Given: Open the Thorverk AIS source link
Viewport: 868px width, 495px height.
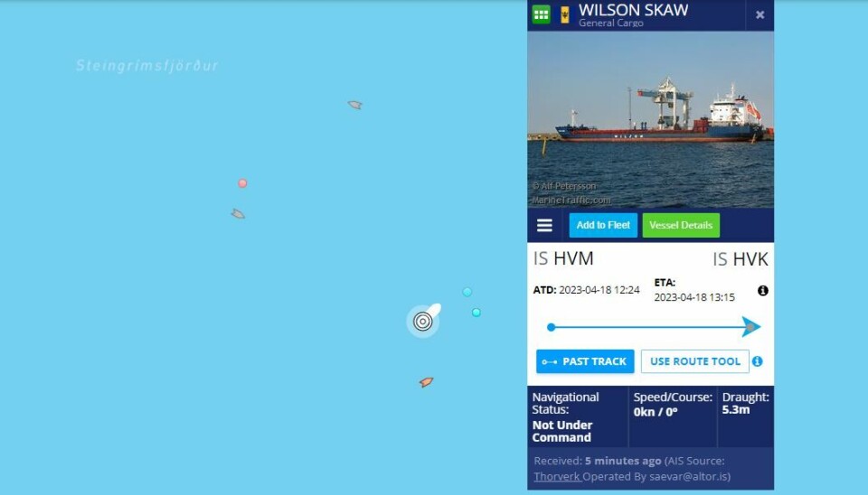Looking at the screenshot, I should [x=557, y=476].
